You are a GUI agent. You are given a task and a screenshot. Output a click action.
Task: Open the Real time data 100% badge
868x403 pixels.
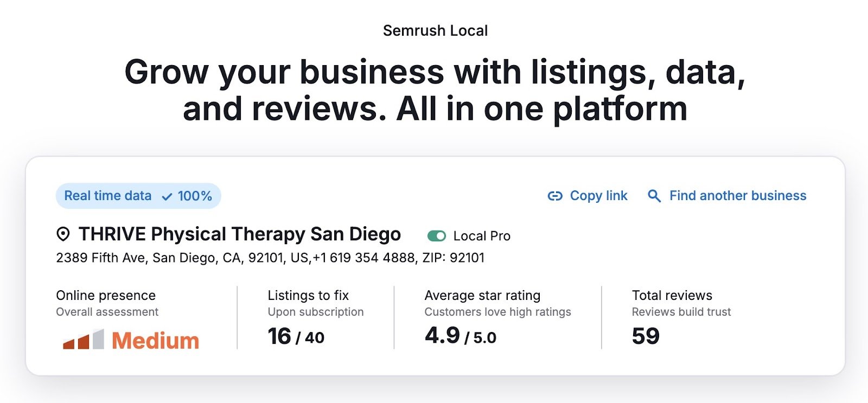pyautogui.click(x=138, y=196)
